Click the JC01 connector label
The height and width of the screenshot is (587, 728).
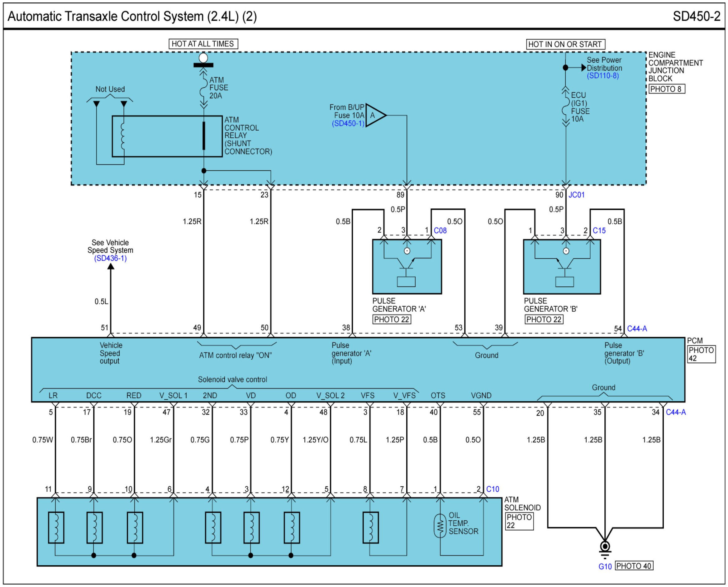(576, 195)
